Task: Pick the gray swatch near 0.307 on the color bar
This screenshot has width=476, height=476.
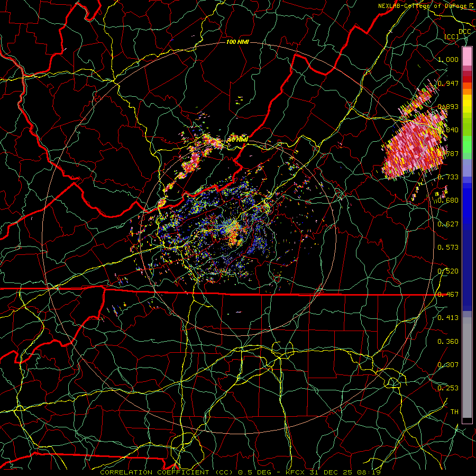Action: tap(467, 368)
